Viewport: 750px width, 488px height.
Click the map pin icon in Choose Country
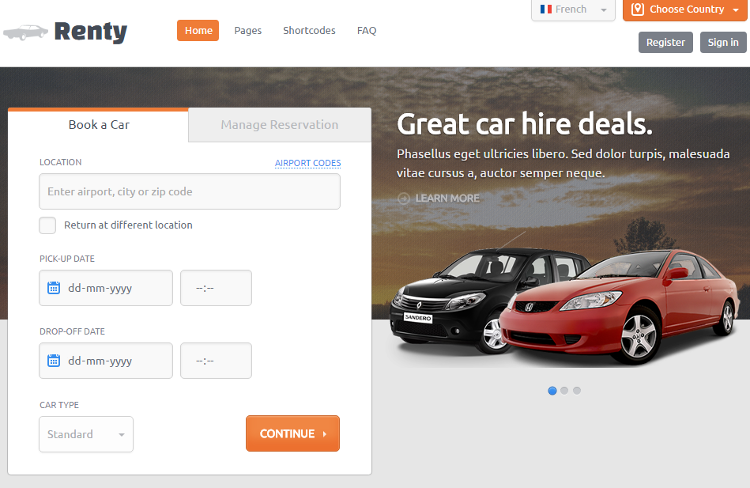click(x=637, y=9)
